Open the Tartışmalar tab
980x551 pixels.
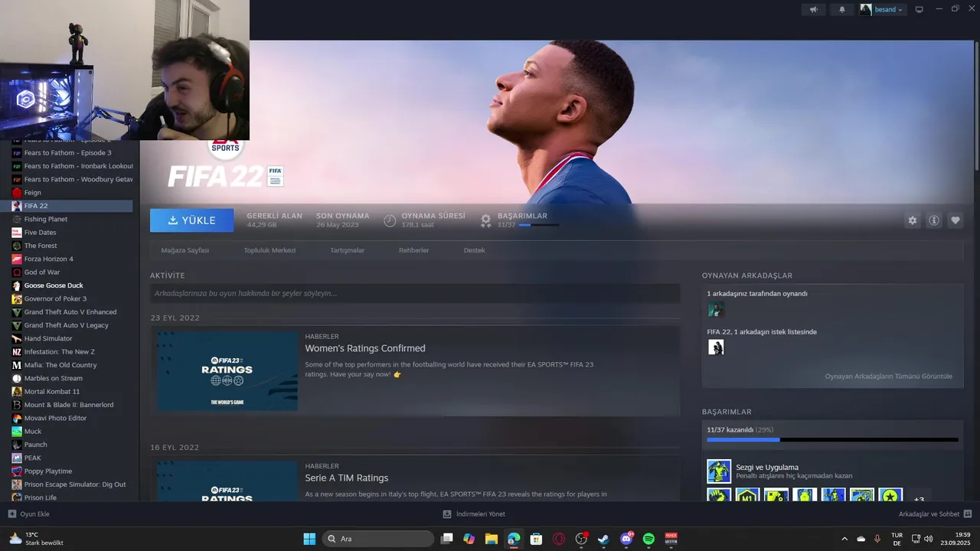click(x=347, y=250)
